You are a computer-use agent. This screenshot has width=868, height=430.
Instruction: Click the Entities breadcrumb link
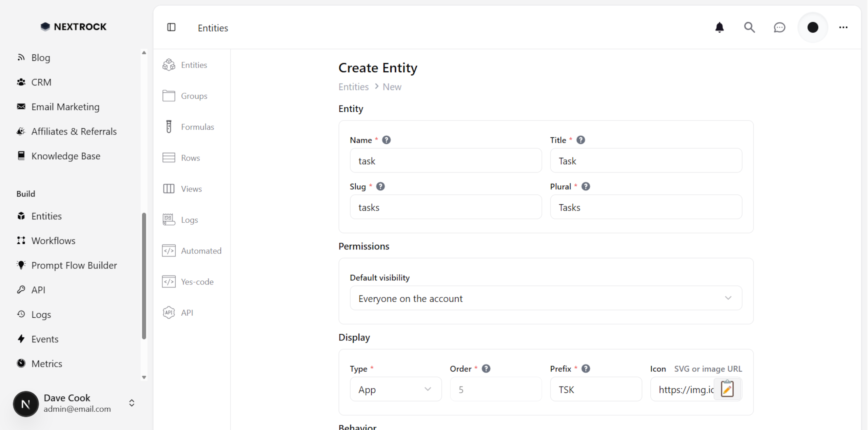[x=353, y=87]
